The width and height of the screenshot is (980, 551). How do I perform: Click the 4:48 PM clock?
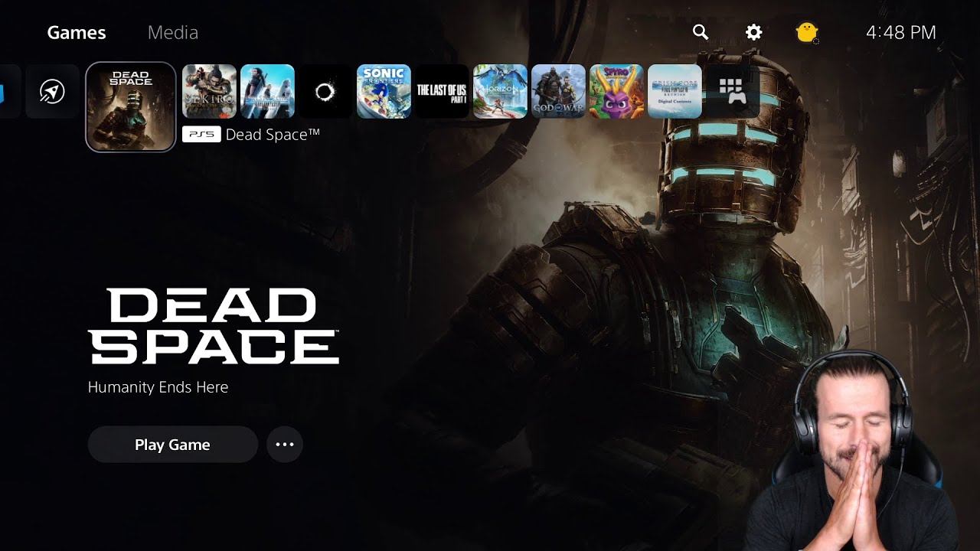(901, 32)
